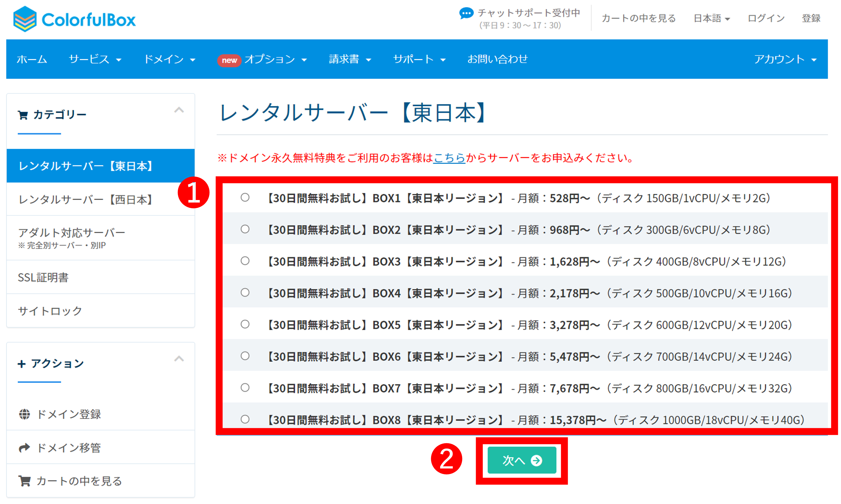
Task: Click the カテゴリー heading cart icon
Action: click(23, 115)
